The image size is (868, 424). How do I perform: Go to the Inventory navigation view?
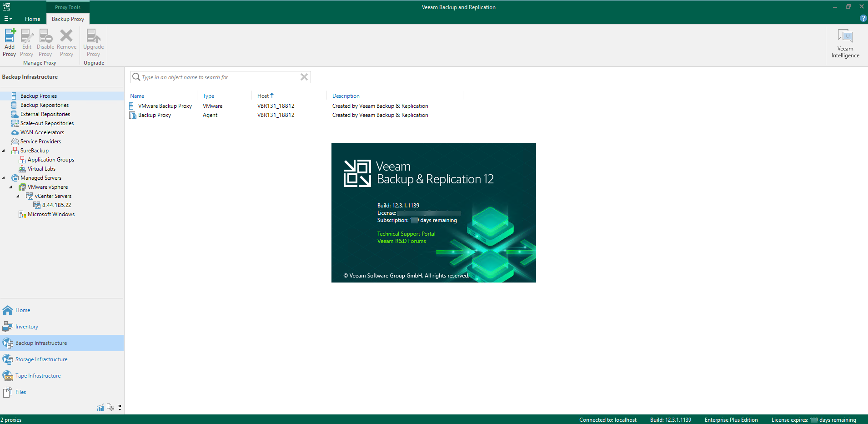click(x=62, y=327)
